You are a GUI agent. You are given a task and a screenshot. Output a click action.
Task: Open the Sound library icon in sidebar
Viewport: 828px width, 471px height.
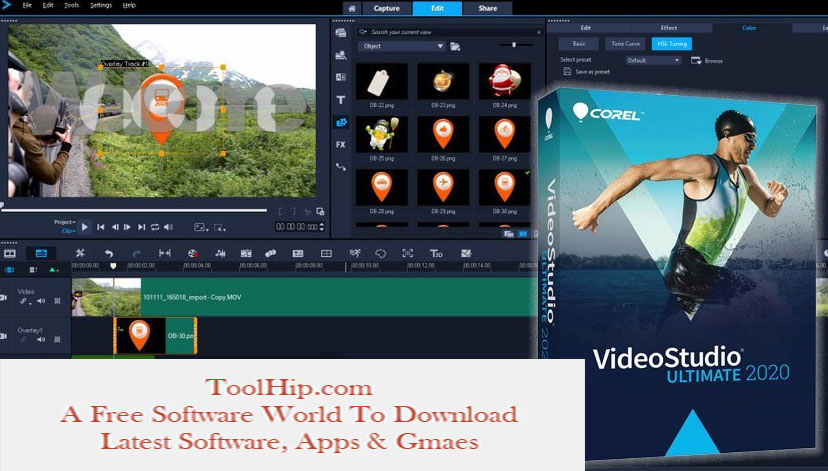pos(341,55)
